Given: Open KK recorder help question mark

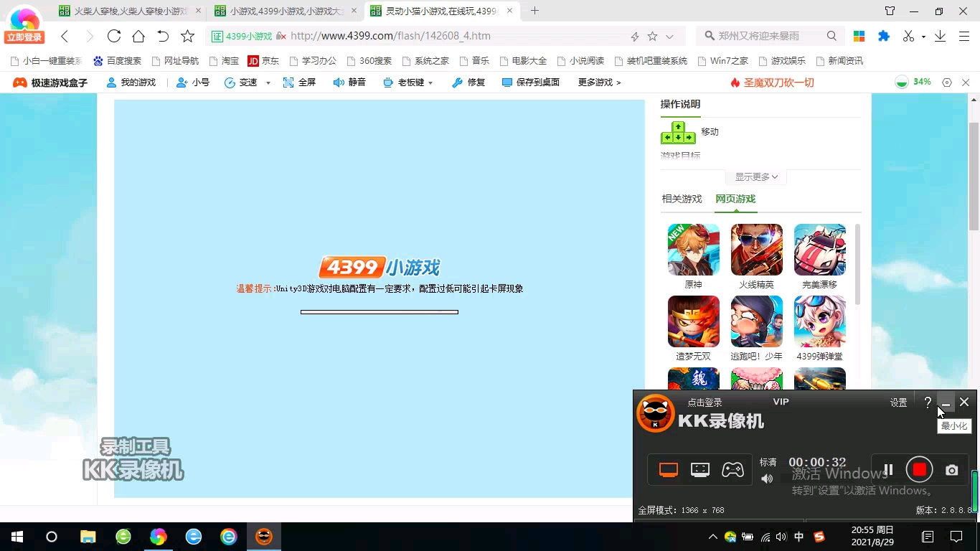Looking at the screenshot, I should coord(928,402).
